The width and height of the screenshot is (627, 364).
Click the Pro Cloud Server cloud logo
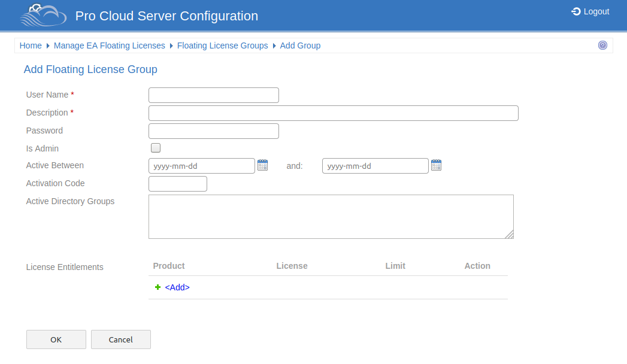click(43, 16)
